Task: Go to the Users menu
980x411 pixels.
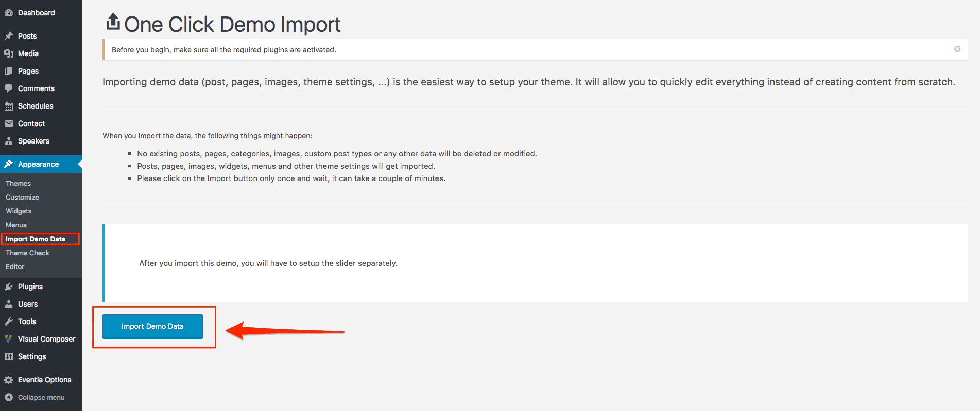Action: click(28, 304)
